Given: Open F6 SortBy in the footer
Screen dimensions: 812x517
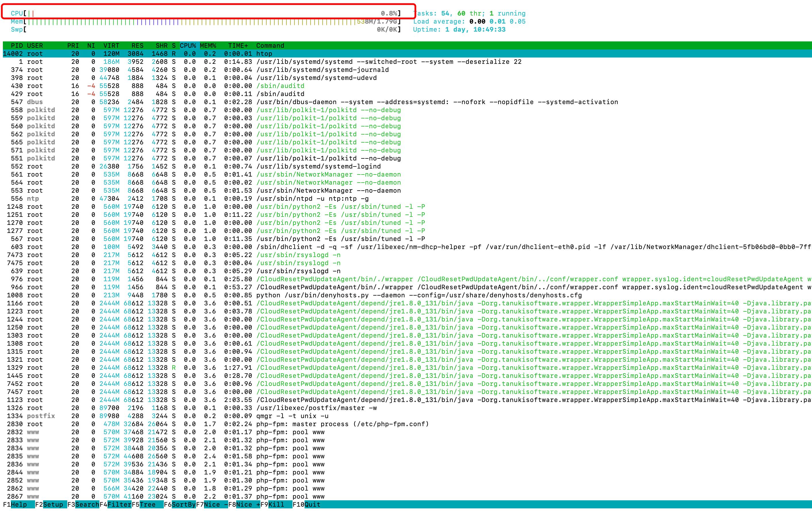Looking at the screenshot, I should click(x=180, y=504).
